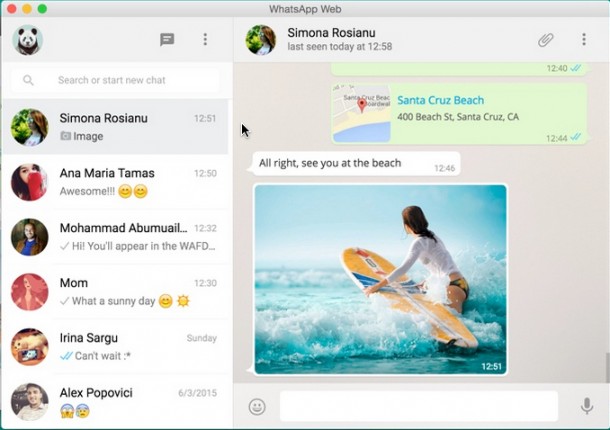Click the paperclip attach icon
Screen dimensions: 610x430
coord(545,39)
